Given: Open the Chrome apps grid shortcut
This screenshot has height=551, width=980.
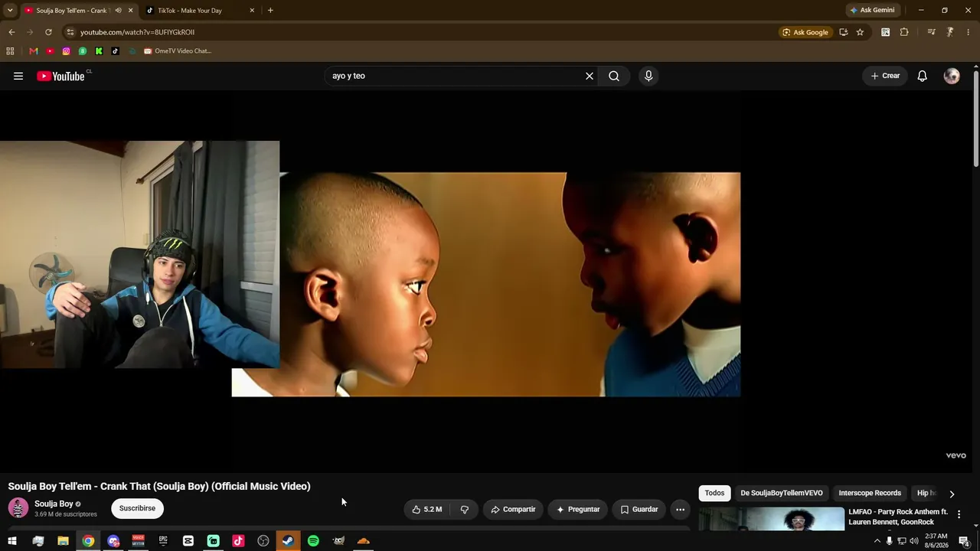Looking at the screenshot, I should click(10, 51).
